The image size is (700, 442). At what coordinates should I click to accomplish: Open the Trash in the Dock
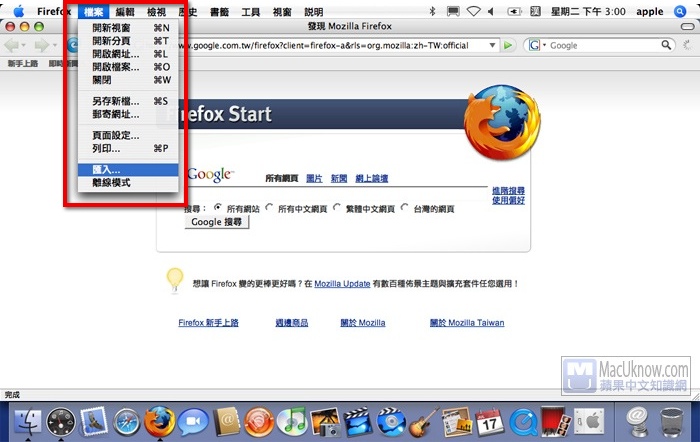click(x=671, y=422)
